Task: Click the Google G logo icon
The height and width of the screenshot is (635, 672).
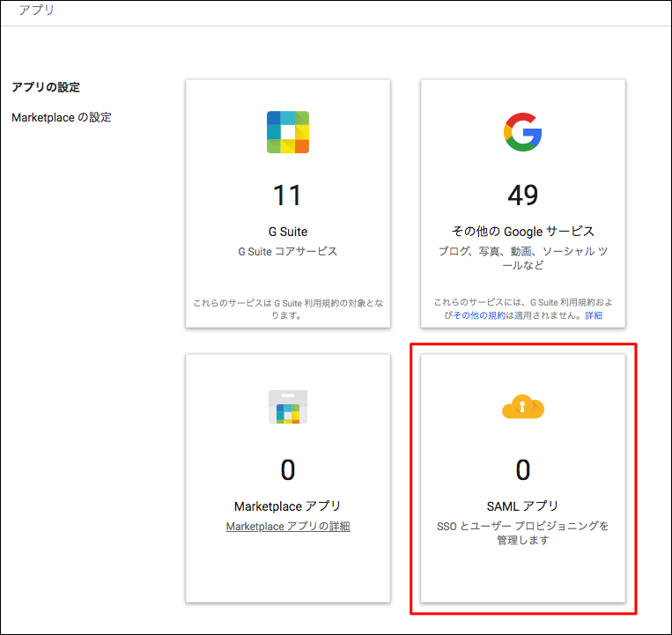Action: pos(522,132)
